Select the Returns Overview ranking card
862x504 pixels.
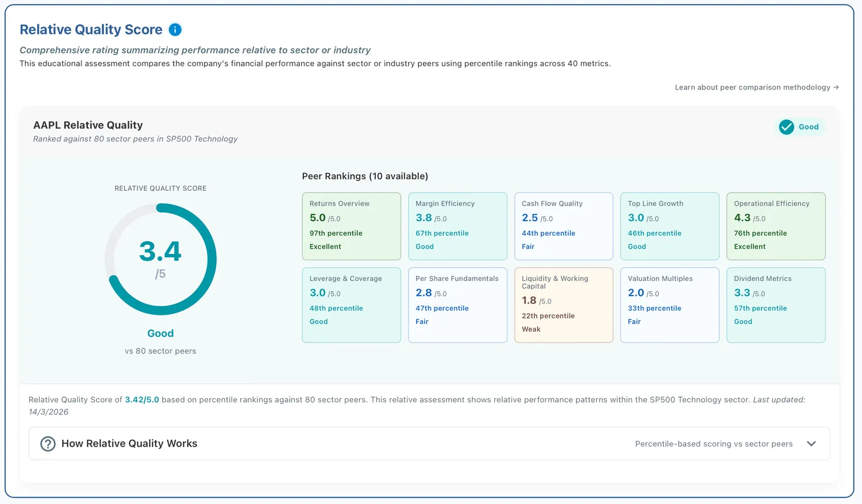point(352,226)
